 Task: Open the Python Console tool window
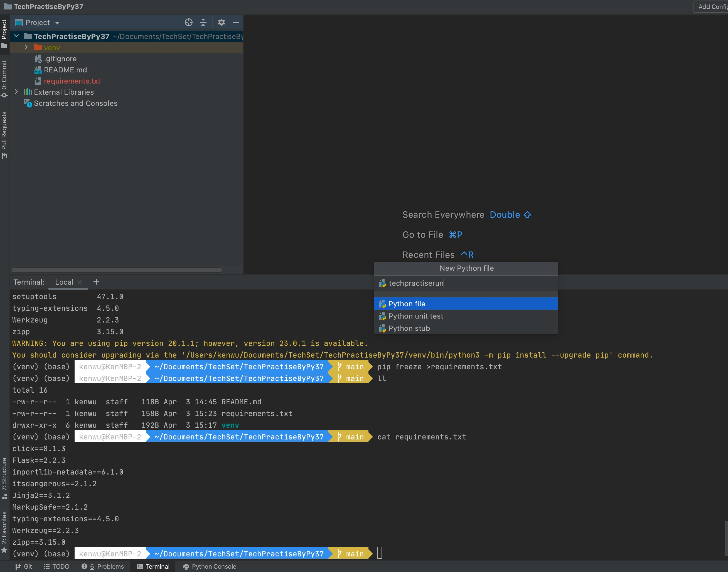coord(210,566)
